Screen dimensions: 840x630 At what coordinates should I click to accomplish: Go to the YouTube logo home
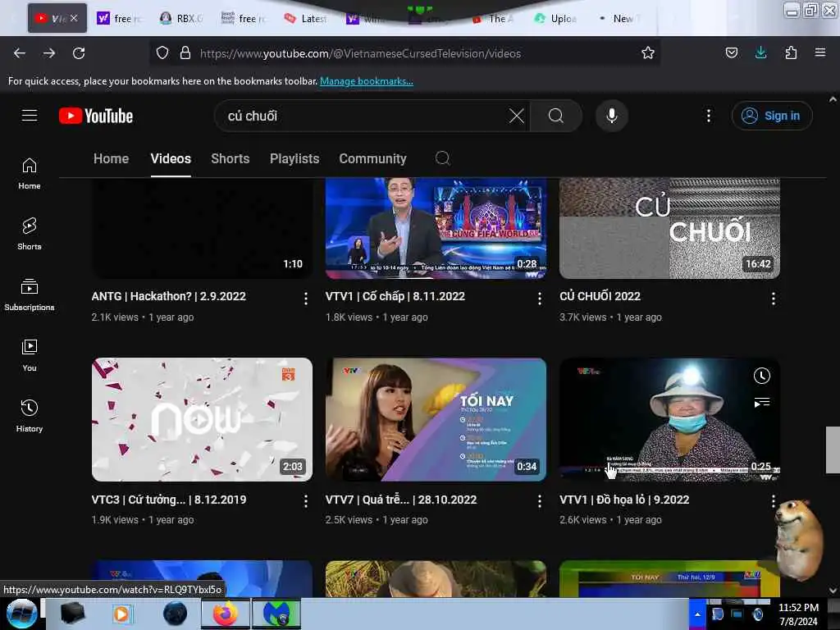[x=96, y=116]
